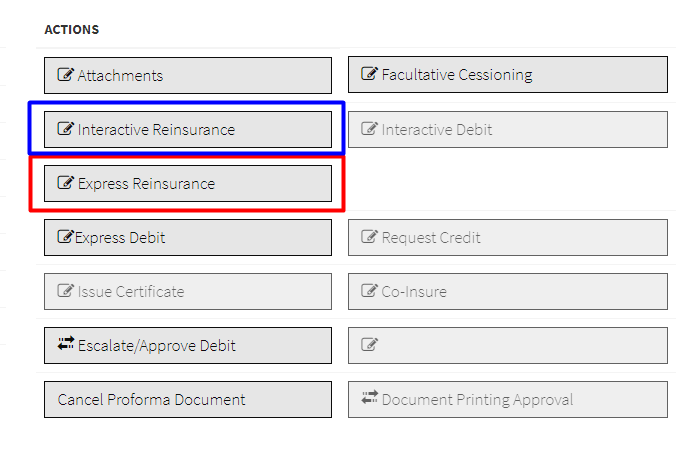Image resolution: width=691 pixels, height=450 pixels.
Task: Click the unlabeled button with only an edit icon
Action: click(508, 345)
